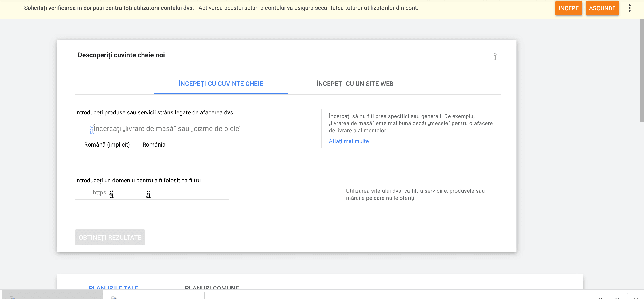Open the România location selector
The height and width of the screenshot is (299, 644).
[x=154, y=145]
